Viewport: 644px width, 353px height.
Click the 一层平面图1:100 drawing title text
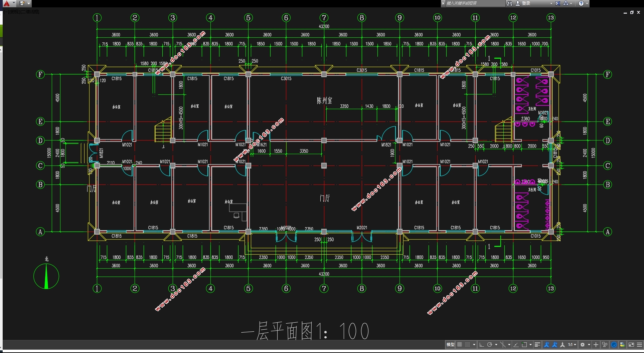coord(305,331)
